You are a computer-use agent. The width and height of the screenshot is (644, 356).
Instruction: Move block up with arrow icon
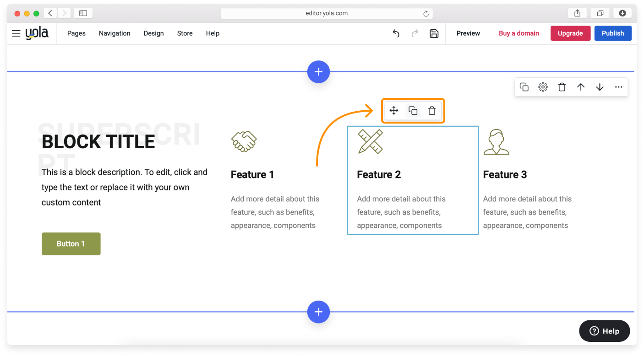tap(581, 87)
